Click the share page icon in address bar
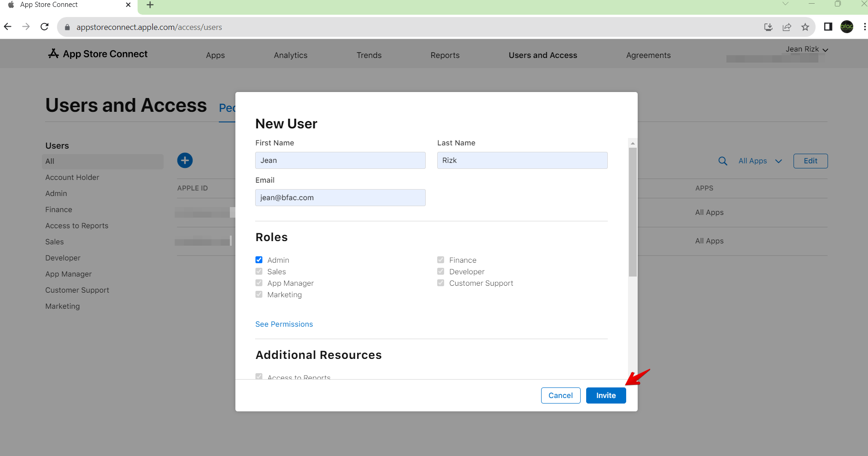Image resolution: width=868 pixels, height=456 pixels. [787, 27]
